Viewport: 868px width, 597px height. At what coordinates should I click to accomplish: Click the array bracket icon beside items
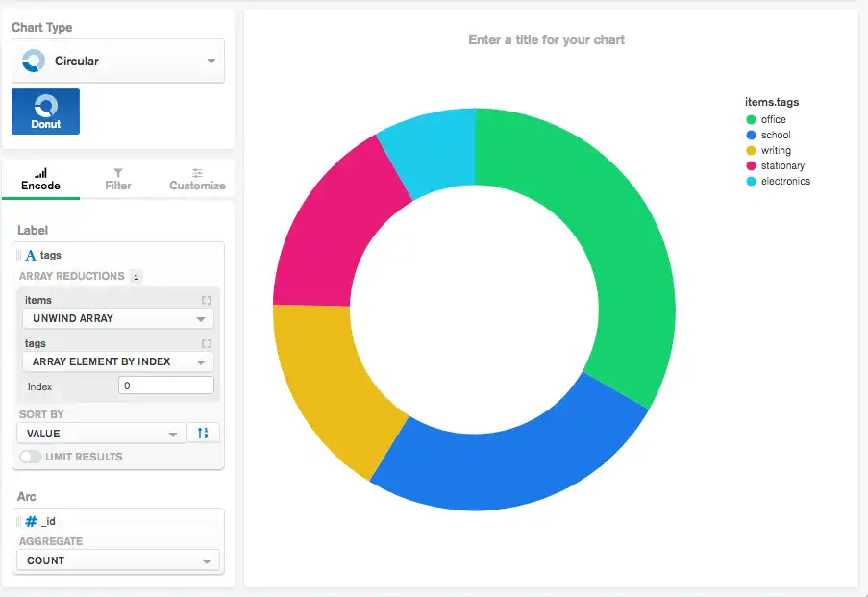click(x=206, y=301)
